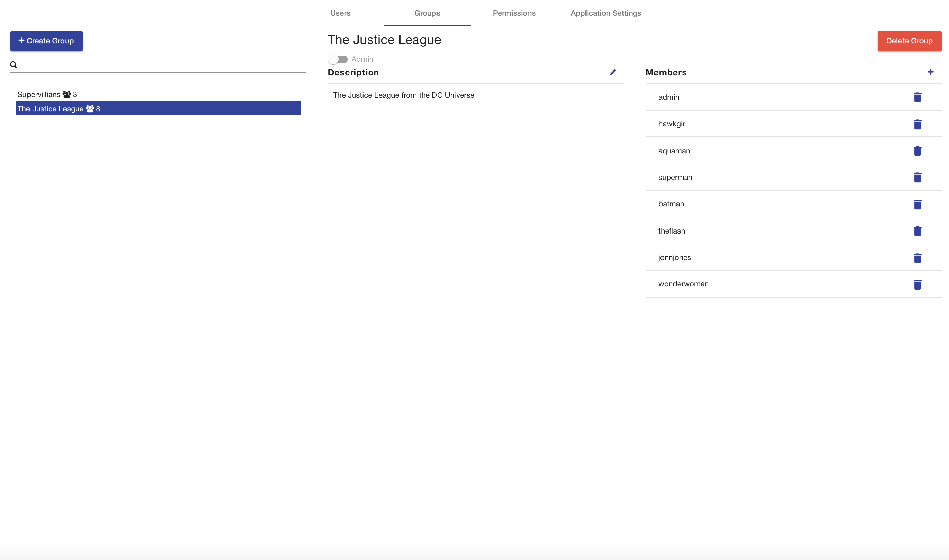949x560 pixels.
Task: Click the Create Group button
Action: [x=46, y=41]
